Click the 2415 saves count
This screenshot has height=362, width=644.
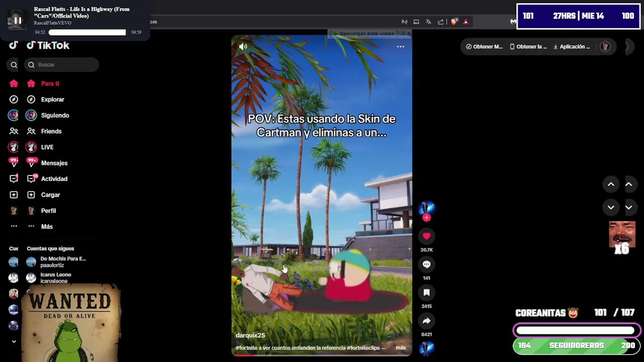tap(427, 306)
